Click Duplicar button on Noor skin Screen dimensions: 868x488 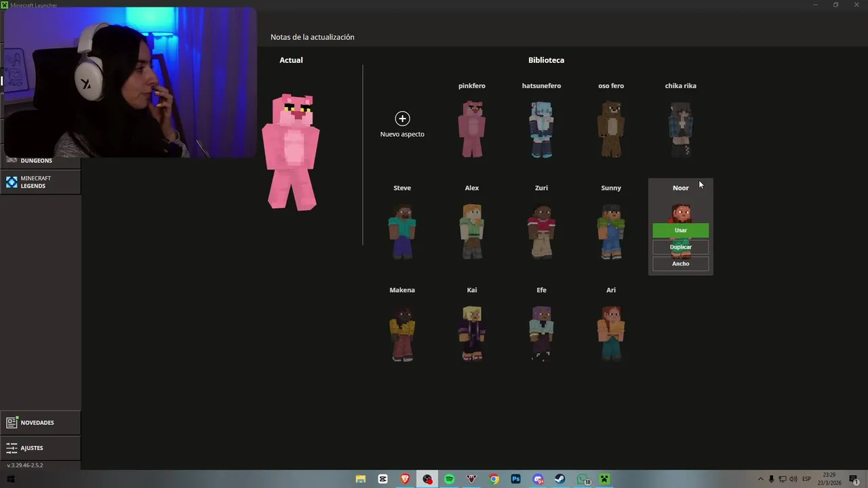681,247
